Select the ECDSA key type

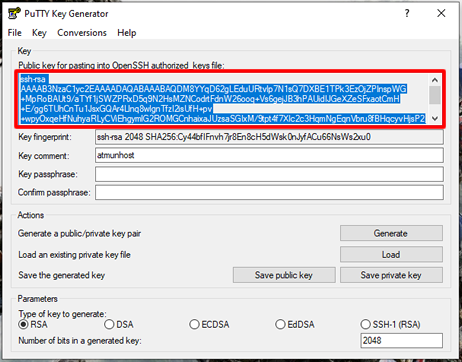point(209,324)
